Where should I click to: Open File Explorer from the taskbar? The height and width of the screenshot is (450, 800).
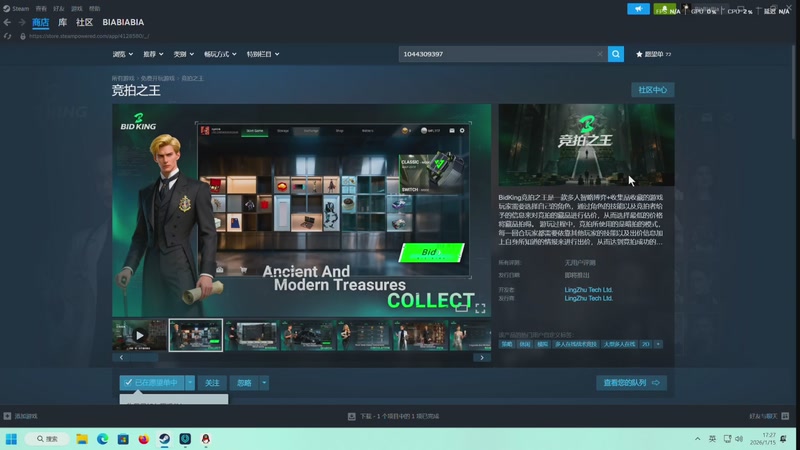point(82,439)
